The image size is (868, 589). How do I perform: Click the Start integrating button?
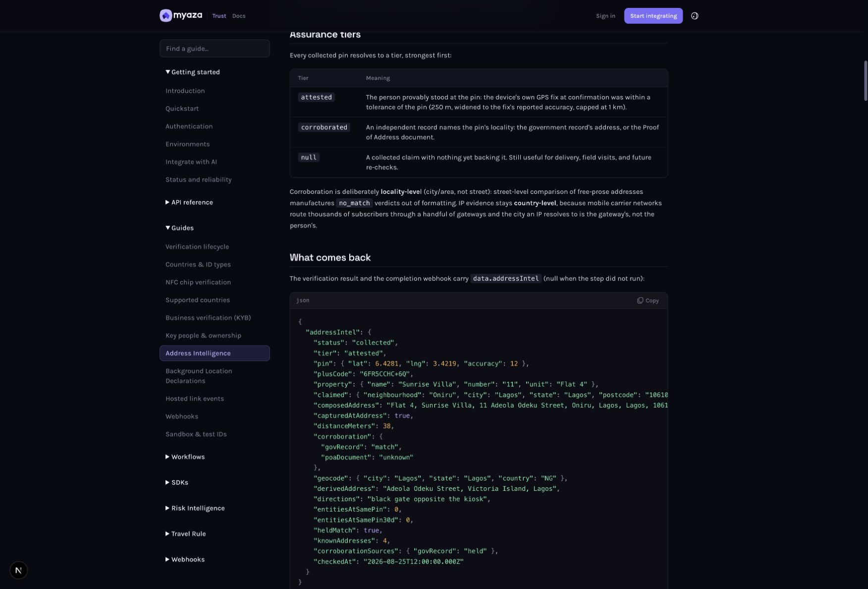coord(653,16)
